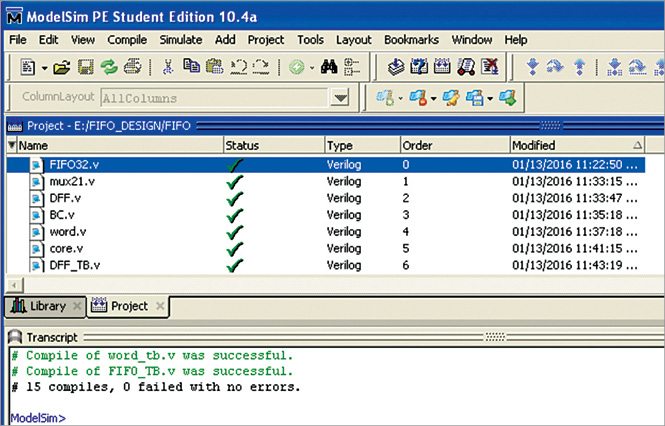Click the Status column header
The image size is (665, 426).
242,146
